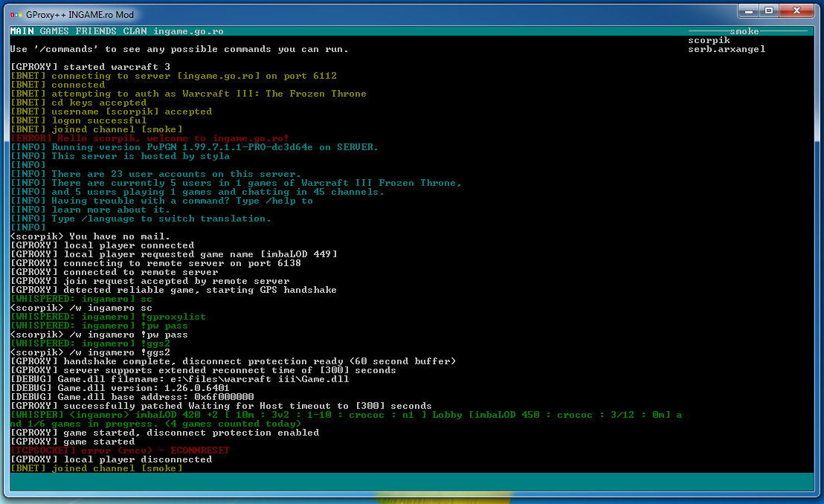The width and height of the screenshot is (824, 504).
Task: Close the GProxy++ INGAME.ro Mod window
Action: [797, 11]
